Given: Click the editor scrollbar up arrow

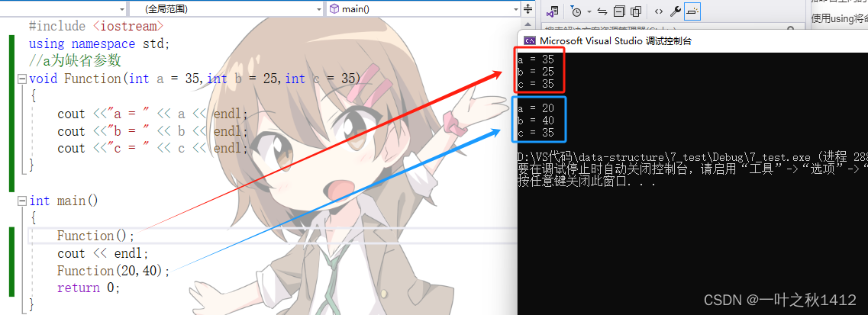Looking at the screenshot, I should click(528, 25).
